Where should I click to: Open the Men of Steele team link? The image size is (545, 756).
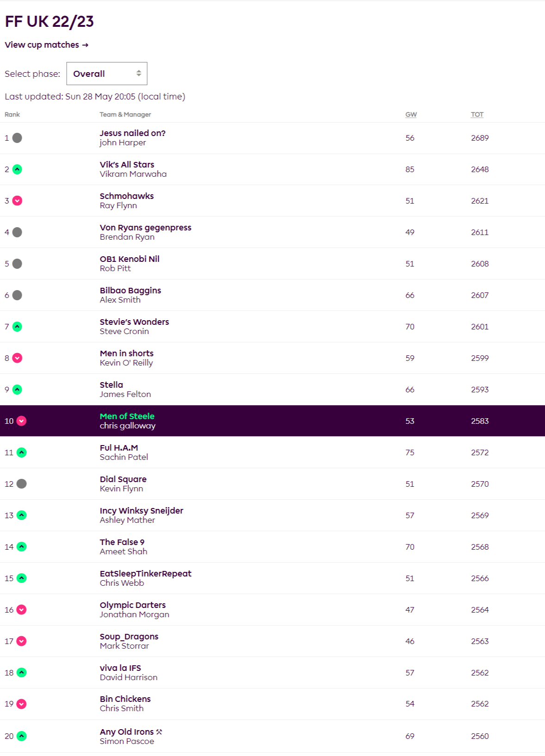click(127, 416)
